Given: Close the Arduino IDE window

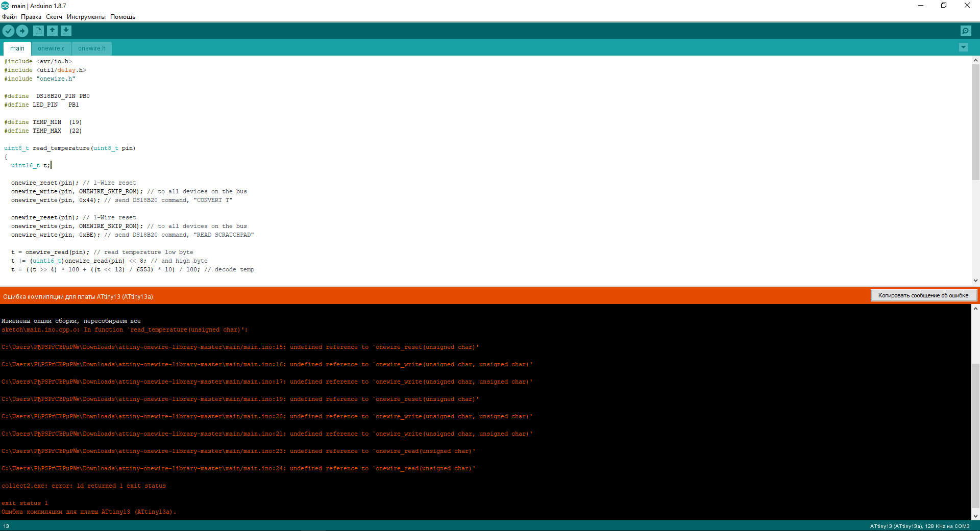Looking at the screenshot, I should [x=967, y=6].
